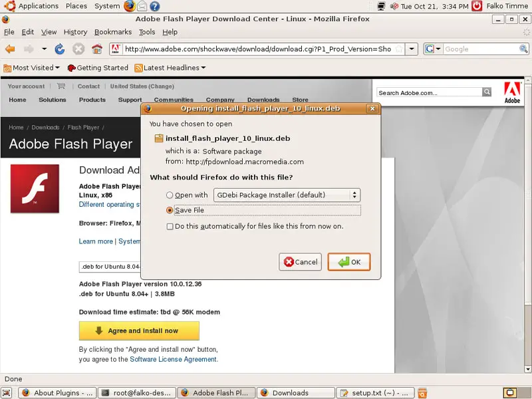Open the File menu
Image resolution: width=532 pixels, height=399 pixels.
9,32
